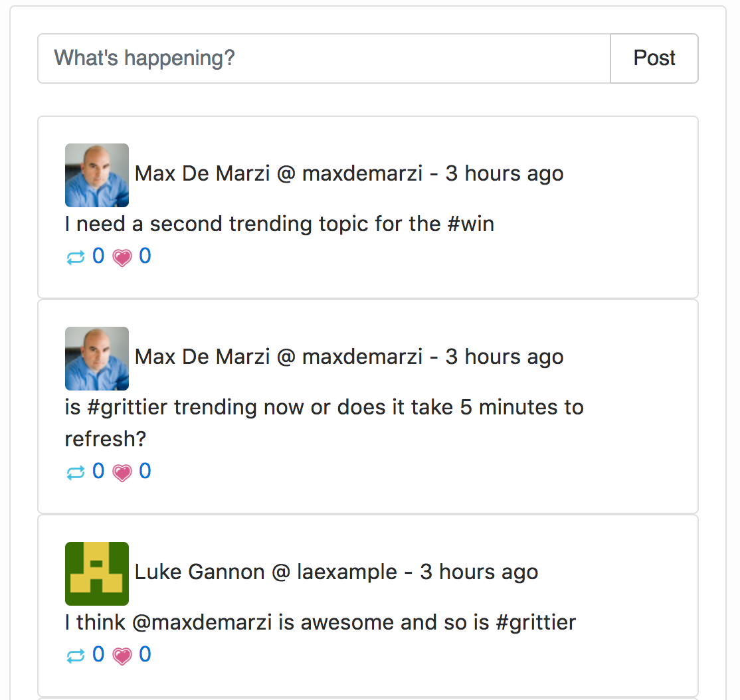Click the repost icon on the refresh question post
This screenshot has height=700, width=740.
[76, 473]
